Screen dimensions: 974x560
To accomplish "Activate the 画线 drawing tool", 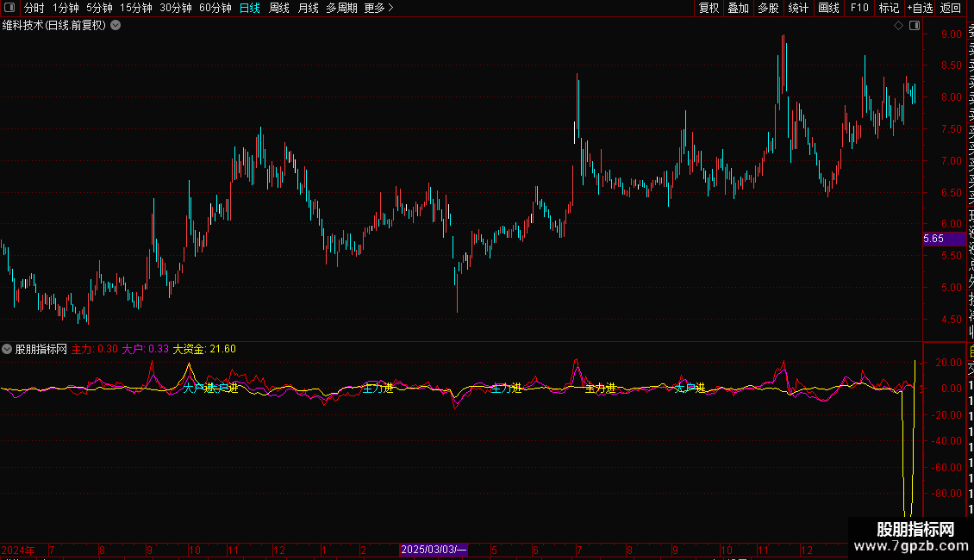I will [x=828, y=8].
